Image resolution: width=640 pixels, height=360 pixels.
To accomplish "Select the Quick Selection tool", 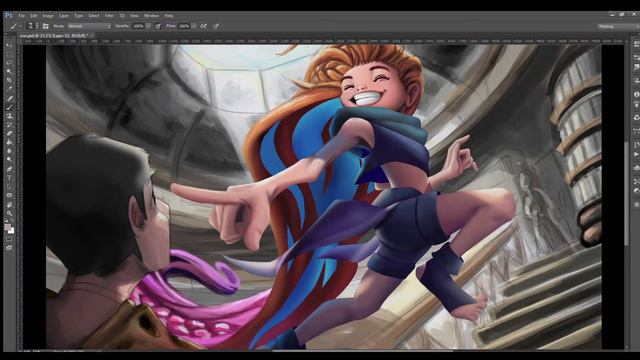I will (x=9, y=71).
